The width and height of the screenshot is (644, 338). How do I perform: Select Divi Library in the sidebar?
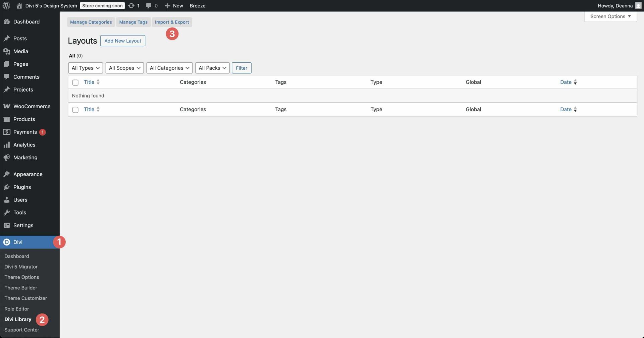18,319
